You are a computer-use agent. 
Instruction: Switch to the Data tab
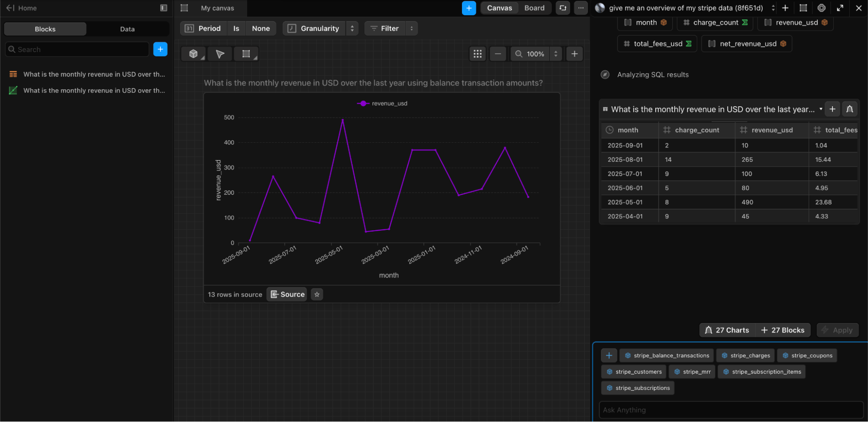point(127,29)
